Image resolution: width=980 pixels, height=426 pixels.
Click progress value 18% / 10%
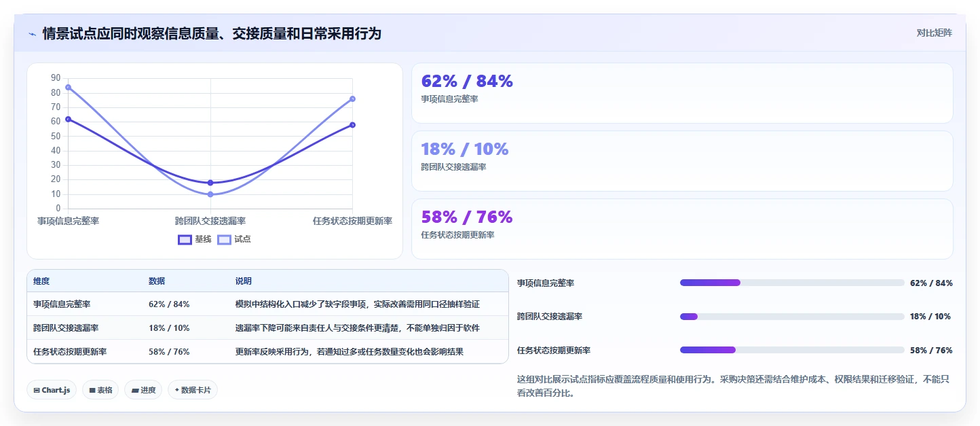click(x=930, y=317)
